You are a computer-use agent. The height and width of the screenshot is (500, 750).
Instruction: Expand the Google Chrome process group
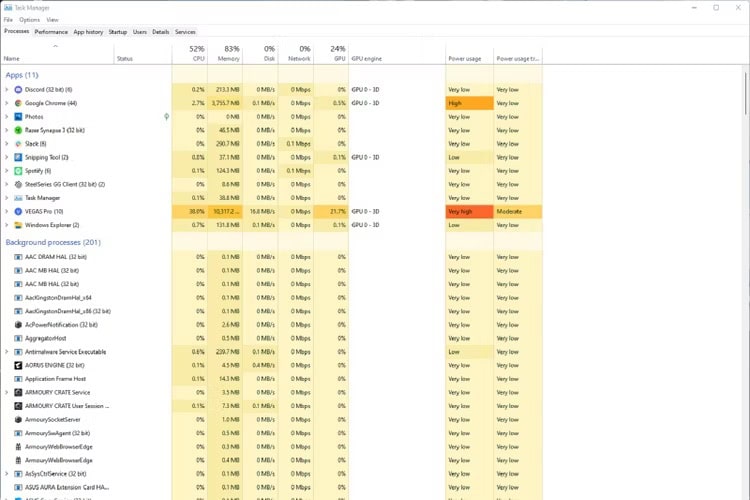(x=7, y=103)
